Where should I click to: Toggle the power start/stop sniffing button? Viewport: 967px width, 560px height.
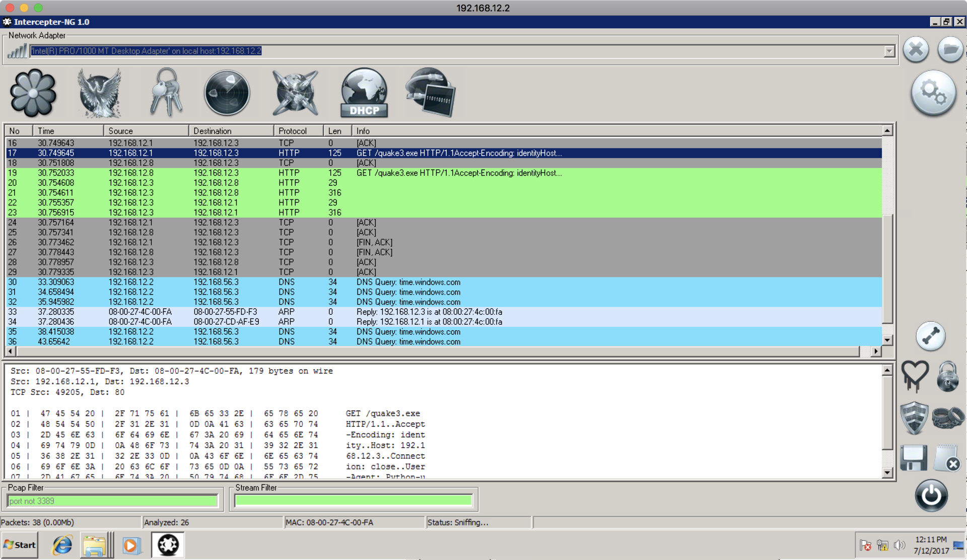pyautogui.click(x=931, y=496)
